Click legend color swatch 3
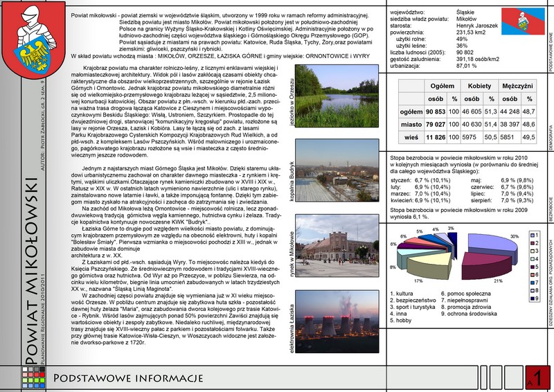The width and height of the screenshot is (554, 392). pyautogui.click(x=533, y=251)
